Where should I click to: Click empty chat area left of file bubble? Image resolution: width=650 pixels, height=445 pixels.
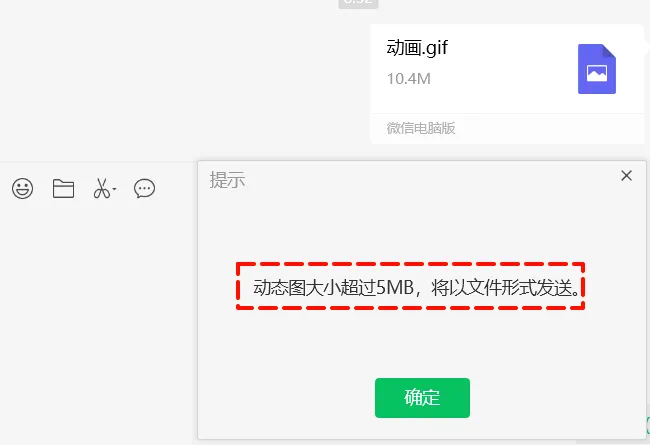[182, 83]
